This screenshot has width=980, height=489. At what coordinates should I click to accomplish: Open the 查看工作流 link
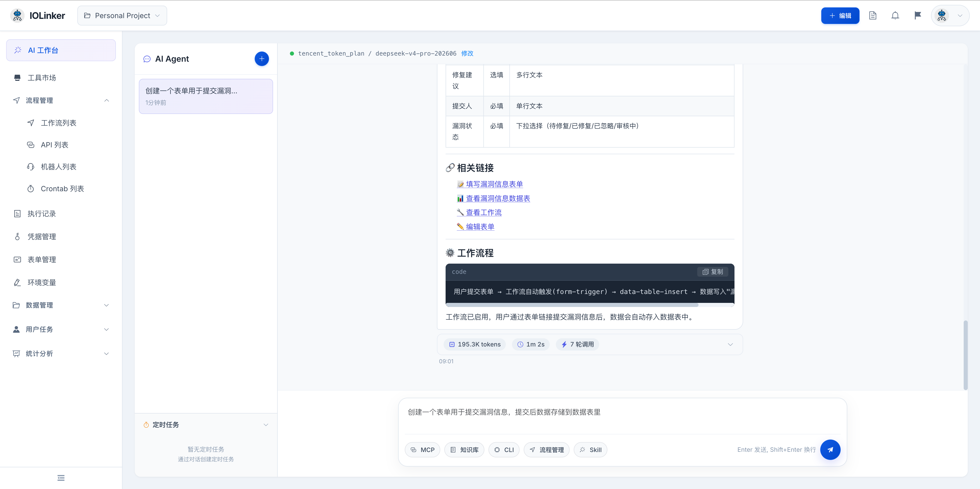pos(479,213)
